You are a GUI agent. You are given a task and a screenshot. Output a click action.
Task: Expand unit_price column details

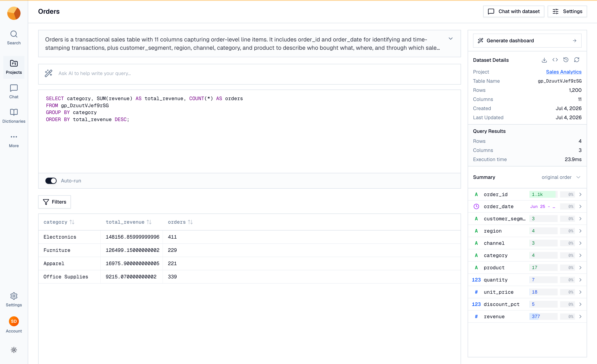(x=580, y=292)
